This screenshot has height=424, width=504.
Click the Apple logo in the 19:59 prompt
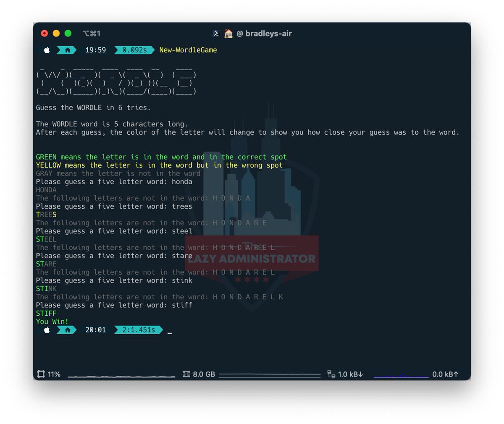click(47, 50)
